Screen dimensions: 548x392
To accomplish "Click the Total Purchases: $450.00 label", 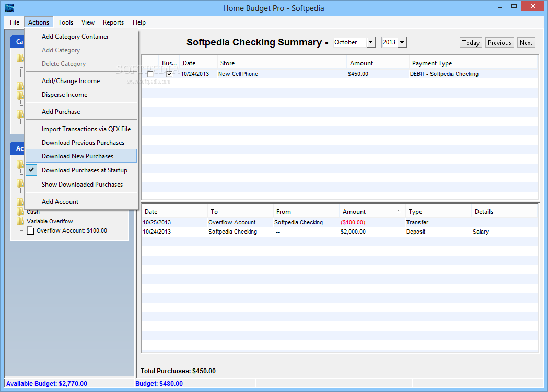I will tap(178, 371).
